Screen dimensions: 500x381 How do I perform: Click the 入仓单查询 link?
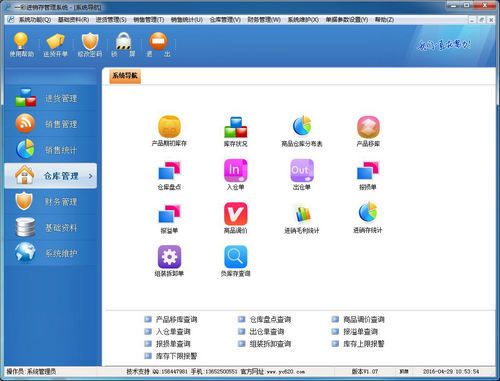173,332
